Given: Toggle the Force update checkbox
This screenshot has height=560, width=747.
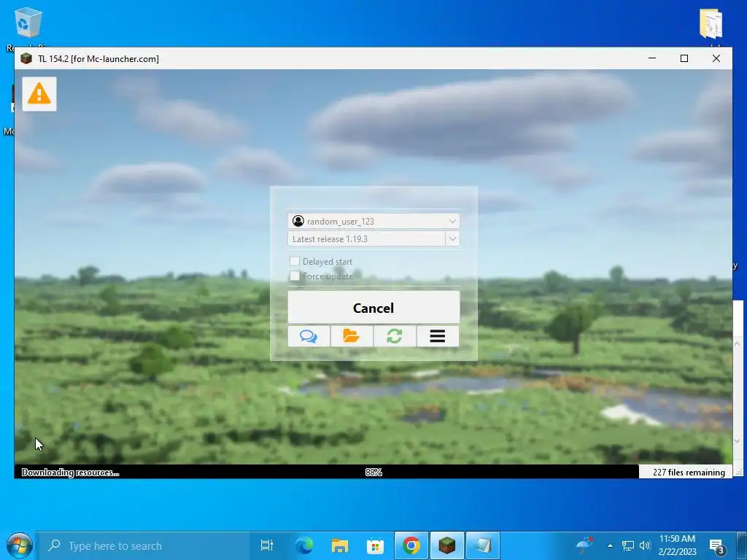Looking at the screenshot, I should coord(295,276).
